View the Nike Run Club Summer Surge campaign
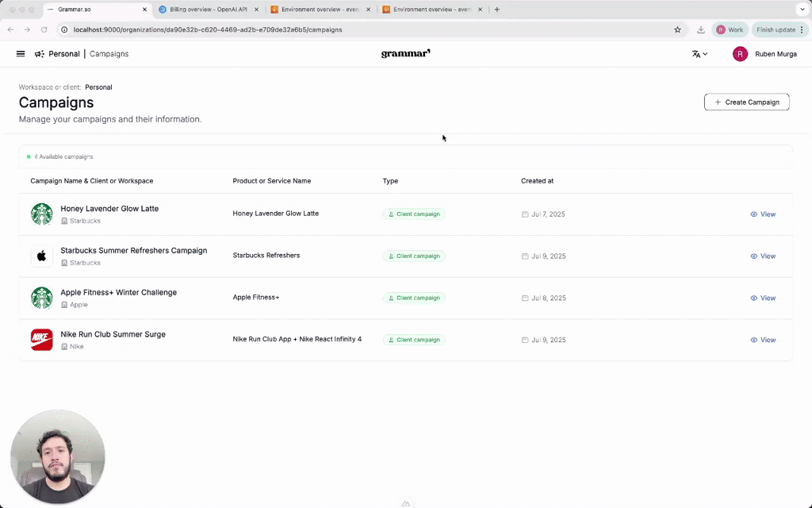This screenshot has width=812, height=508. pyautogui.click(x=763, y=340)
